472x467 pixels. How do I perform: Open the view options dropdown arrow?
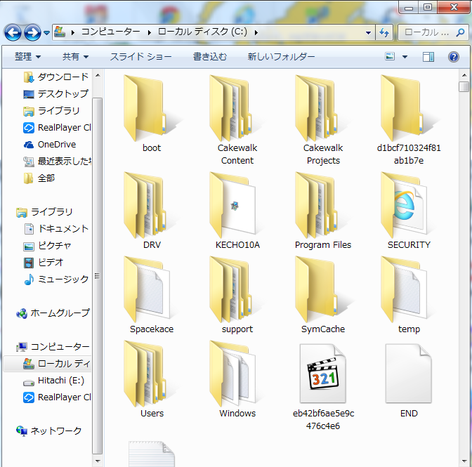405,57
